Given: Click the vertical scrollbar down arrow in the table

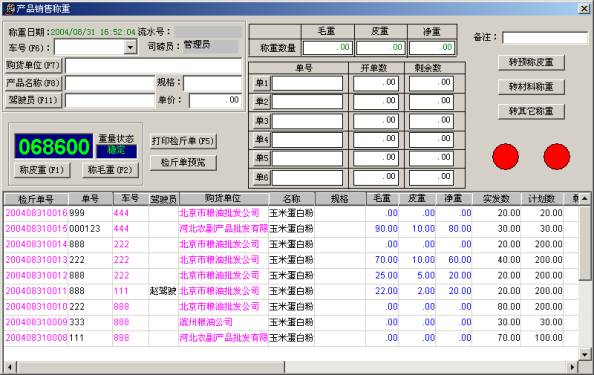Looking at the screenshot, I should click(585, 354).
